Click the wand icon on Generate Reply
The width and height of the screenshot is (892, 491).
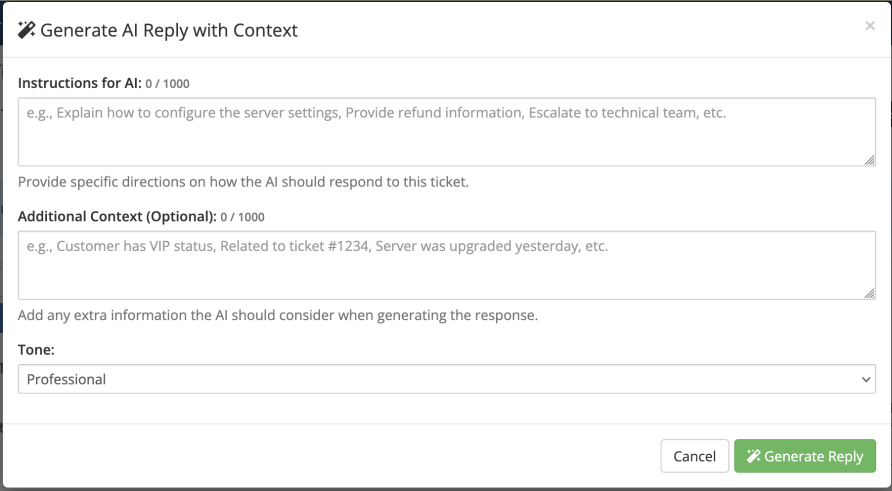753,456
